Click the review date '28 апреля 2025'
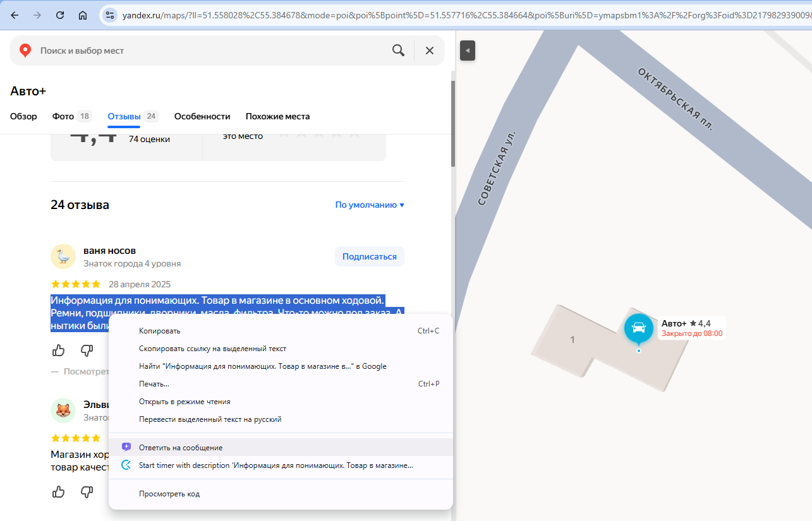 140,284
